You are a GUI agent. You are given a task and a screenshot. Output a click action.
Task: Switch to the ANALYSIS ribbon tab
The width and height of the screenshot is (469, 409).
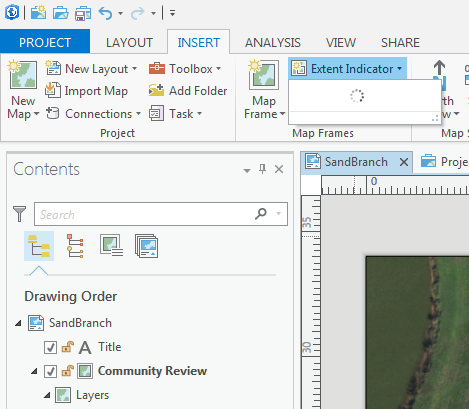(x=273, y=43)
